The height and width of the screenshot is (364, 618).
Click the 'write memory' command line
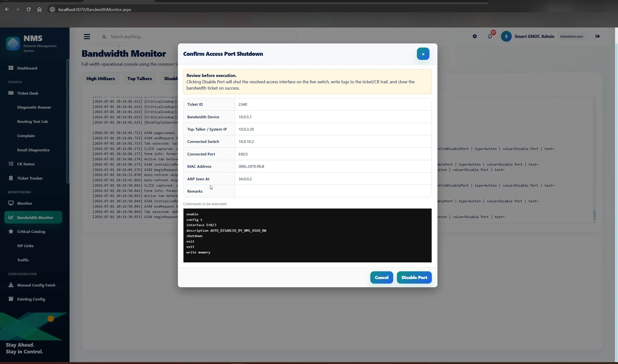[x=198, y=252]
